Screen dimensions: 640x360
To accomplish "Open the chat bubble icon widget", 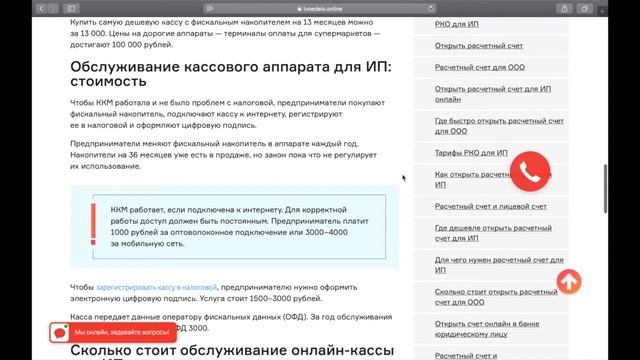I will [x=60, y=333].
